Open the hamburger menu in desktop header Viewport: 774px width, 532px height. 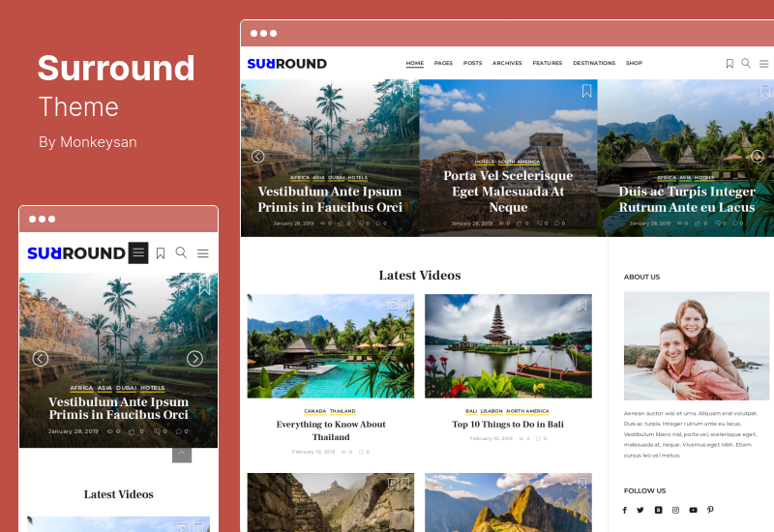pos(763,64)
